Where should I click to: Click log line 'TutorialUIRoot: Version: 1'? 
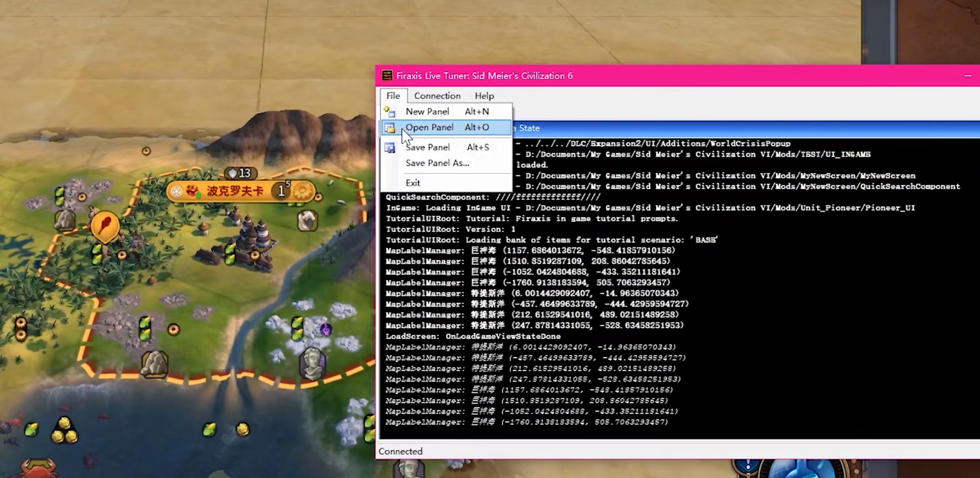450,229
